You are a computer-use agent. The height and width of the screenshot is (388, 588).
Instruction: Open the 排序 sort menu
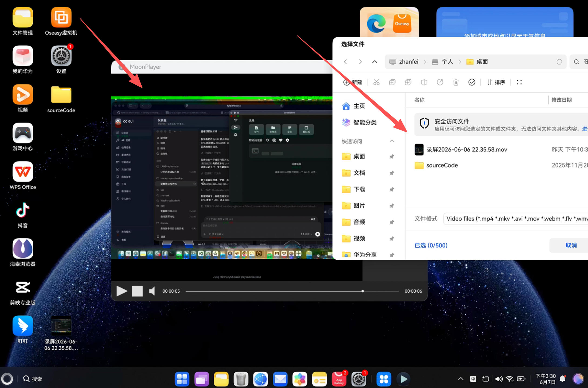[x=496, y=82]
